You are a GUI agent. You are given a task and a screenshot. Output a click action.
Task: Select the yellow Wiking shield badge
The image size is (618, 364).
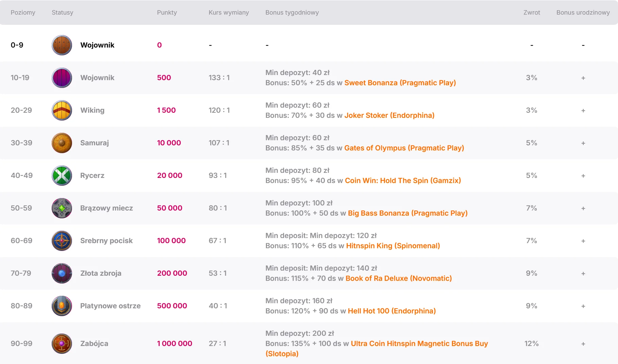click(62, 110)
